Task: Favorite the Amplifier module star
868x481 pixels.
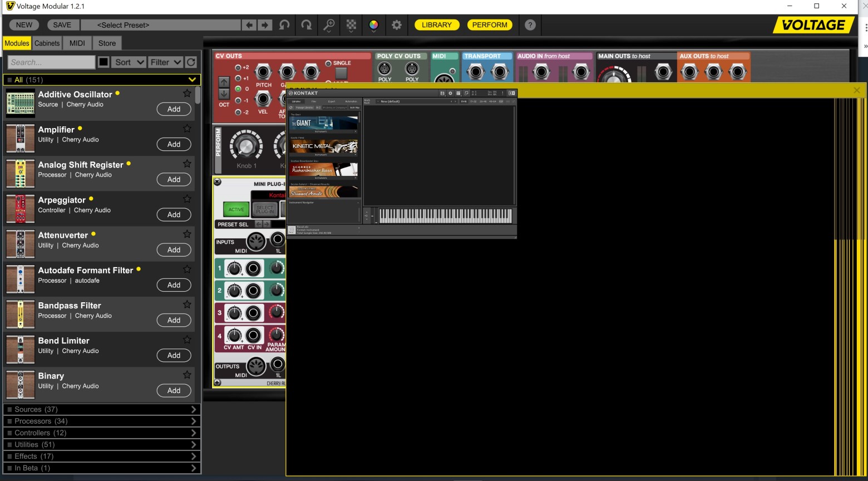Action: click(187, 129)
